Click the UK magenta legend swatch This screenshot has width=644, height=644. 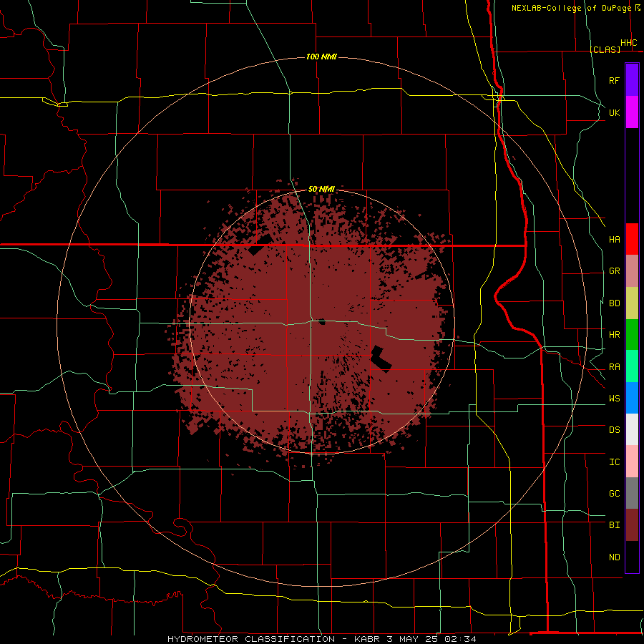click(x=632, y=112)
